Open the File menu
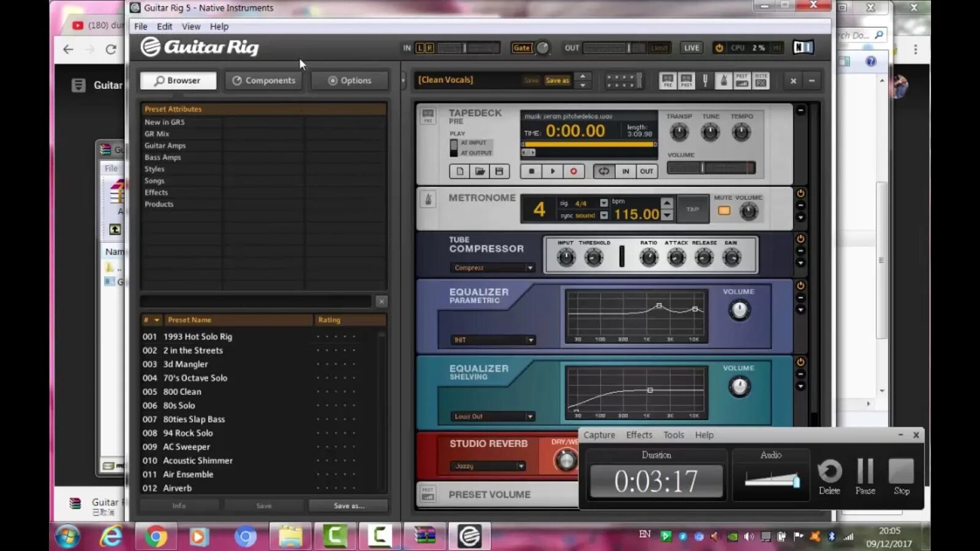 coord(140,26)
